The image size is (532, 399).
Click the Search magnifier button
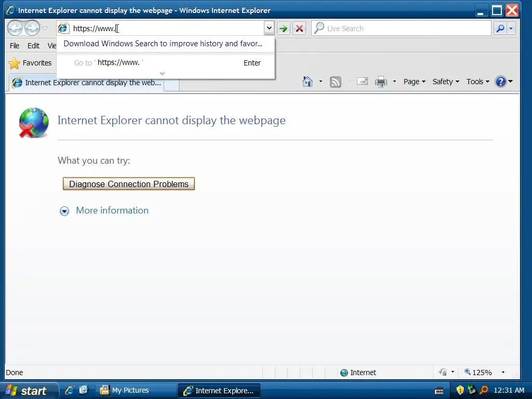click(500, 28)
